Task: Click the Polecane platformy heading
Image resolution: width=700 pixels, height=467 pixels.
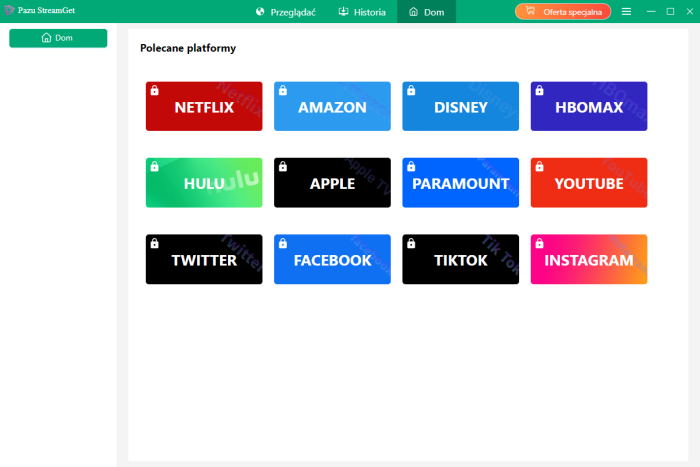Action: click(x=188, y=48)
